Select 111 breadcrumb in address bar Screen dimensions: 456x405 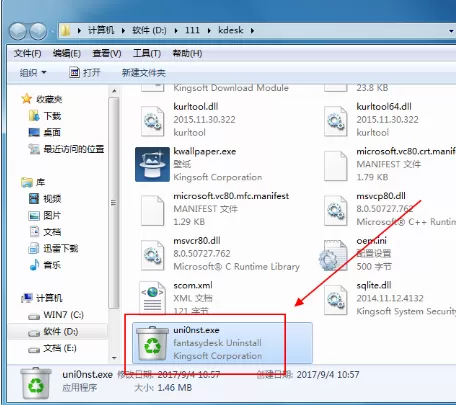[x=192, y=30]
